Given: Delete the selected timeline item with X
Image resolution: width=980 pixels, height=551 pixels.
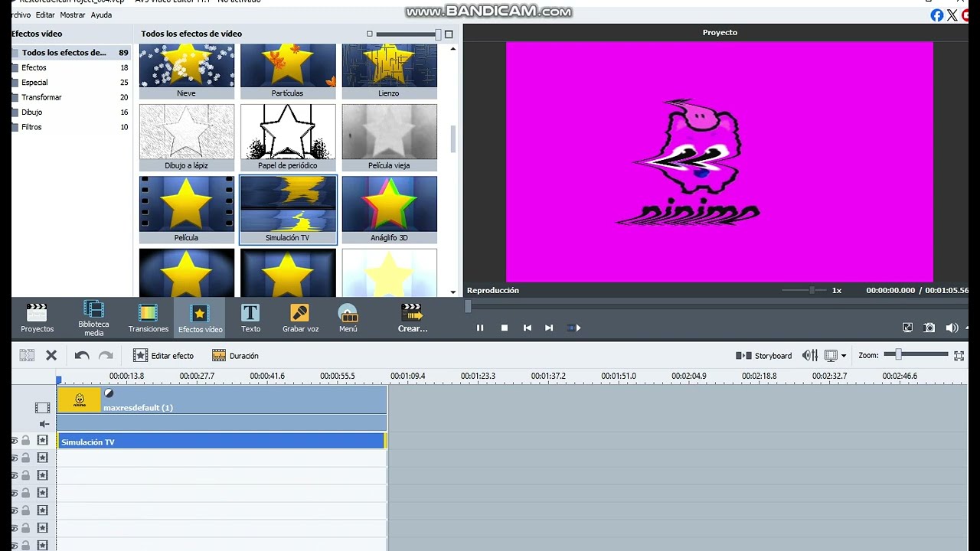Looking at the screenshot, I should click(x=51, y=355).
